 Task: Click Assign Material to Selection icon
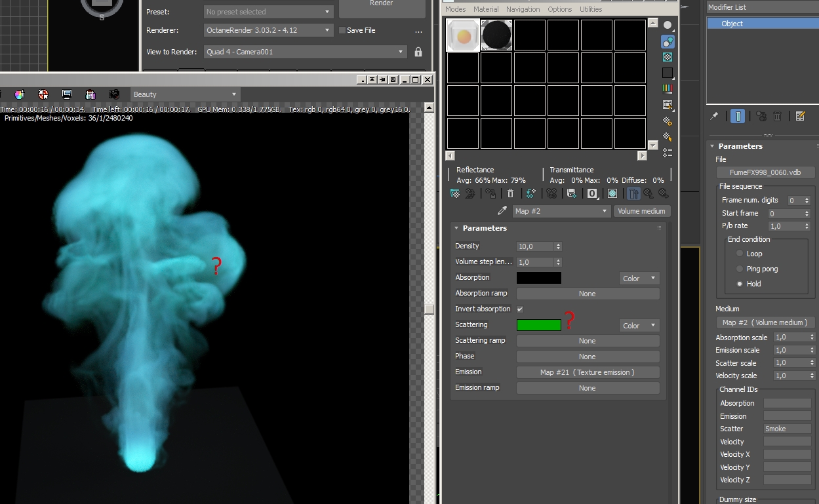point(490,193)
